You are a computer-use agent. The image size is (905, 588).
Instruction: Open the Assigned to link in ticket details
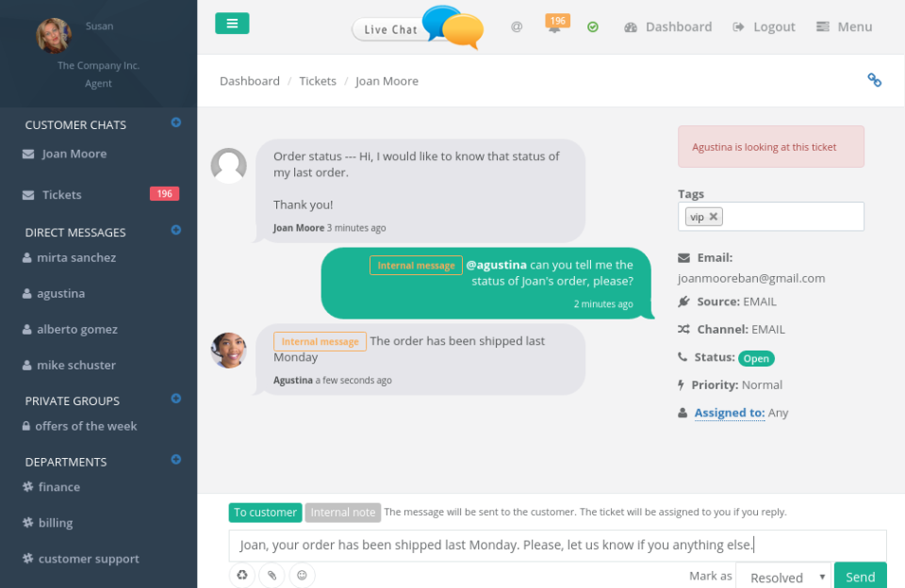729,412
